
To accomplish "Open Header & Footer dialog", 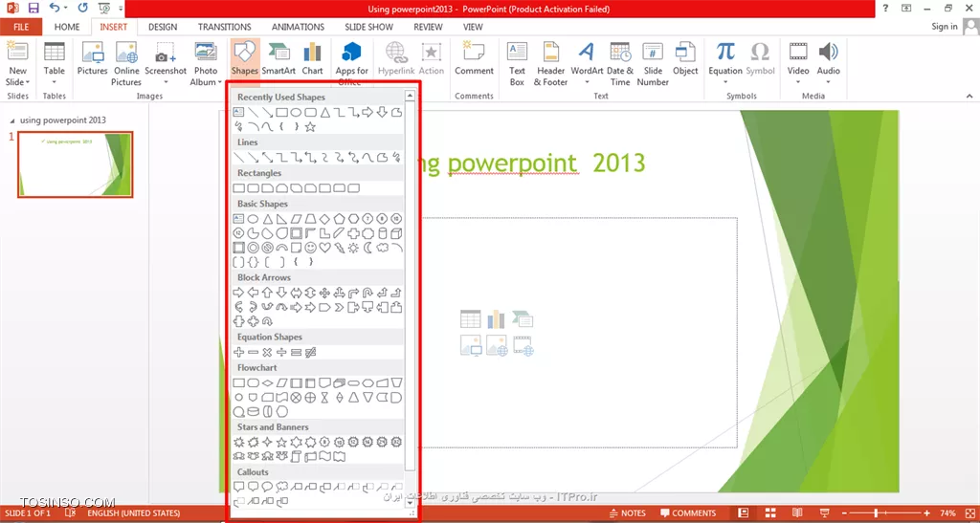I will 550,64.
